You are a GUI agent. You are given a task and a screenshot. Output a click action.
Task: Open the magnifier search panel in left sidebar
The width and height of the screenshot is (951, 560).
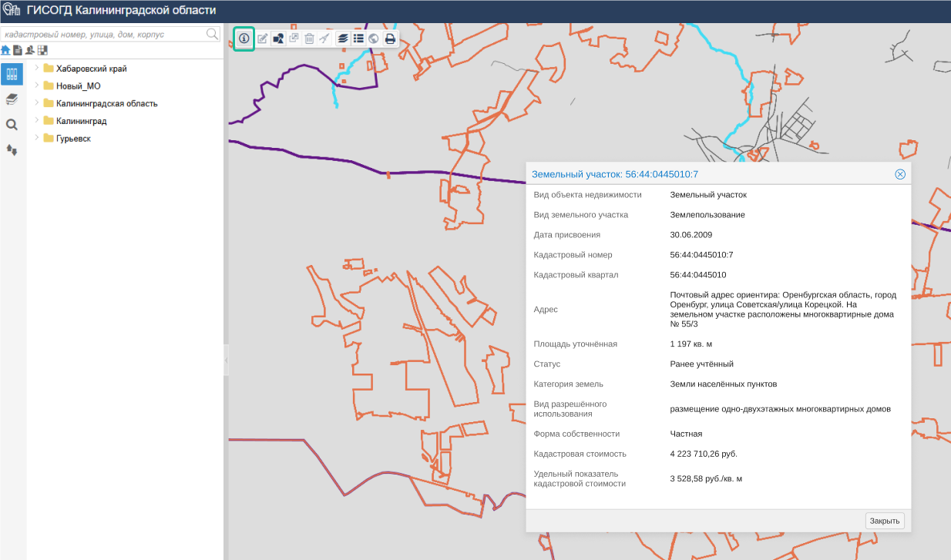(x=12, y=124)
